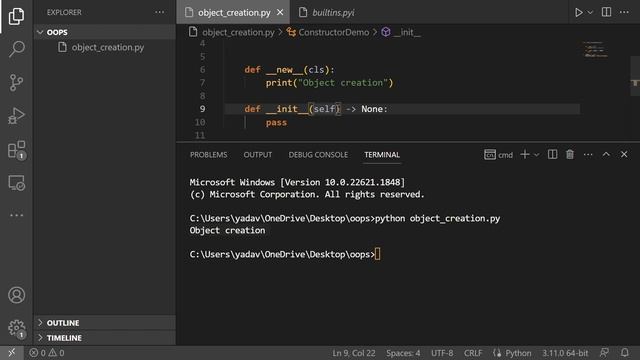Collapse the OOPS folder section
Screen dimensions: 640x360
click(x=105, y=32)
